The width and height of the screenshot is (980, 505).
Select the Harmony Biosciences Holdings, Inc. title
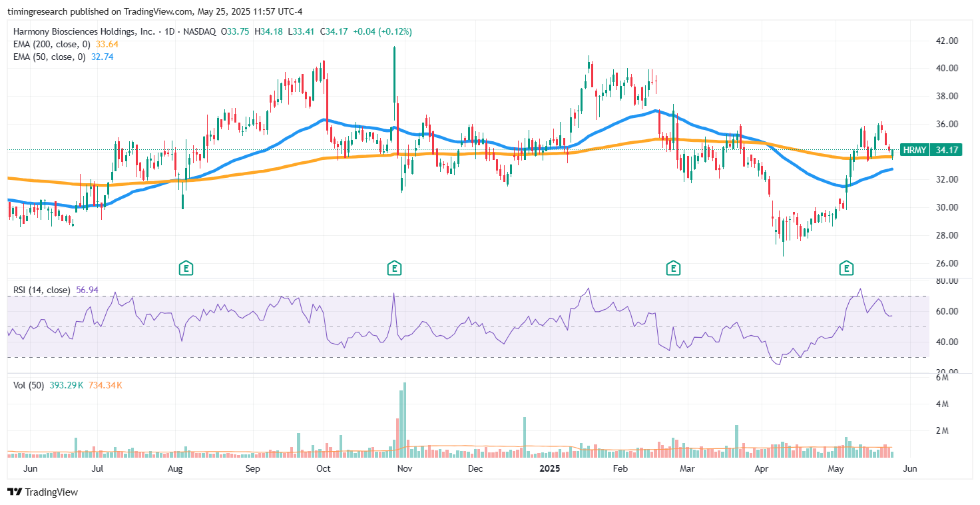coord(85,31)
